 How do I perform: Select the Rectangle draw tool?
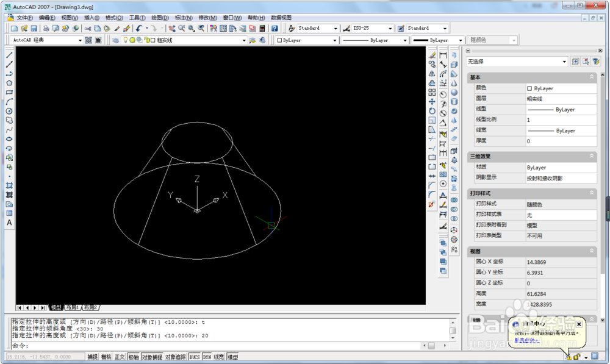pos(9,93)
